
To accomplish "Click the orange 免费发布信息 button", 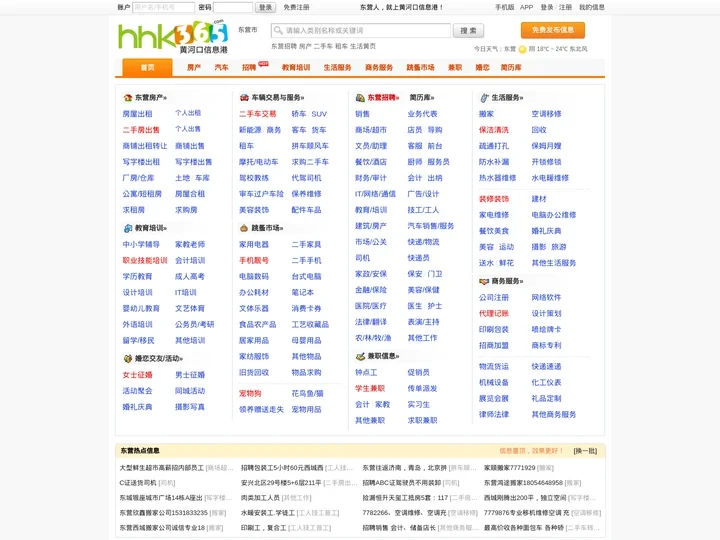I will (x=553, y=30).
